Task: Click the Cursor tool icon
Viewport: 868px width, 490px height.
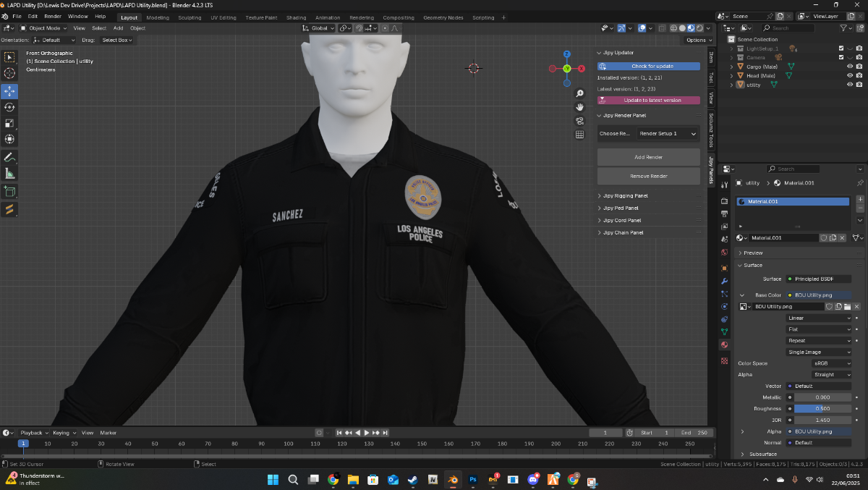Action: point(9,73)
